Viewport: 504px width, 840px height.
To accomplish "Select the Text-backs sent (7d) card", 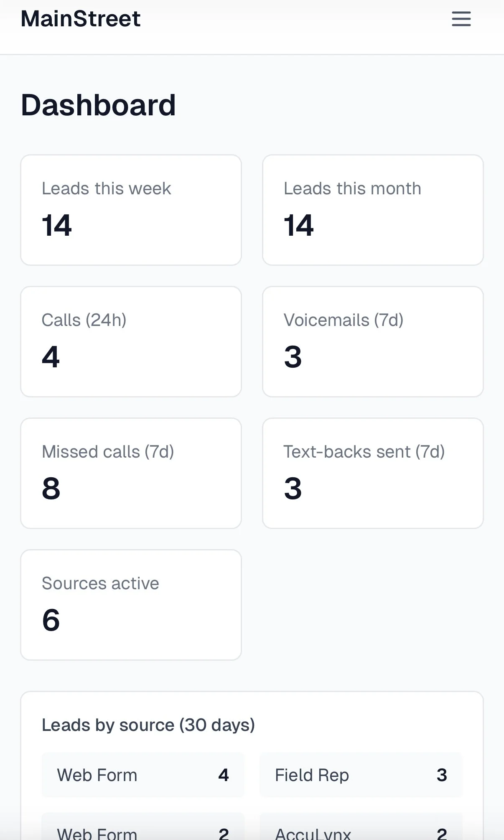I will tap(373, 473).
